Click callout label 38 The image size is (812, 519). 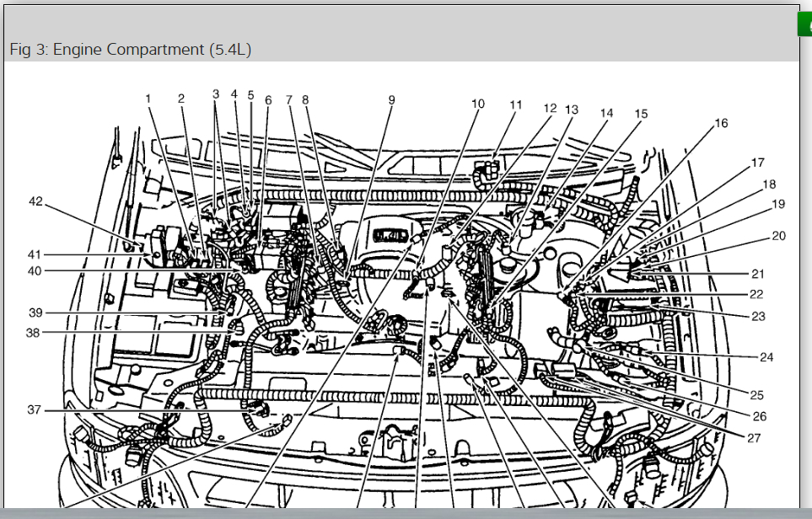click(x=33, y=333)
